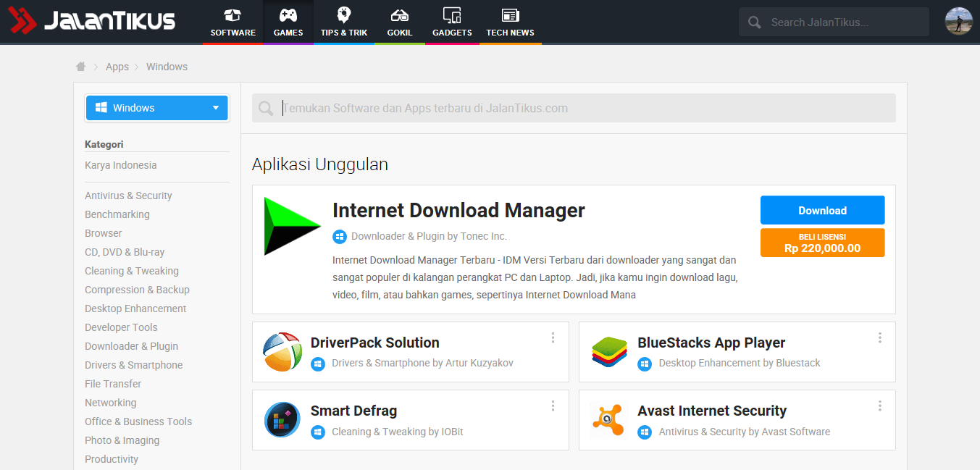Open DriverPack Solution title link

(375, 343)
